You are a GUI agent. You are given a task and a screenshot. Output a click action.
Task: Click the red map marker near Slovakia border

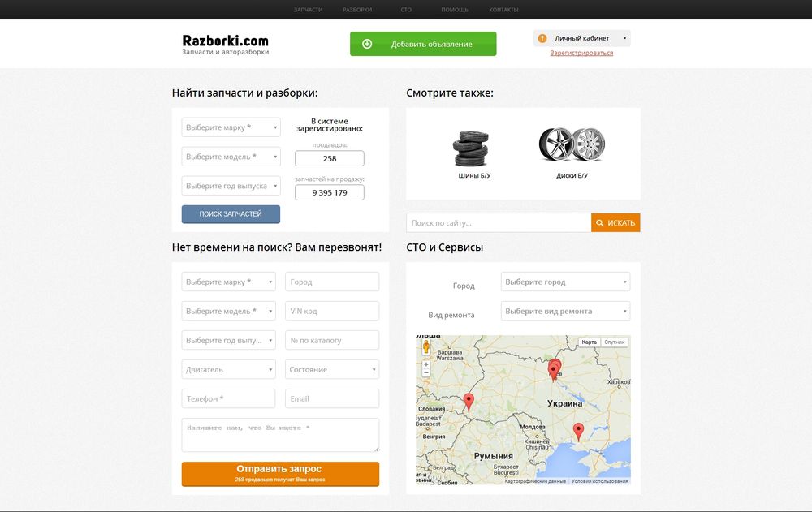point(469,402)
